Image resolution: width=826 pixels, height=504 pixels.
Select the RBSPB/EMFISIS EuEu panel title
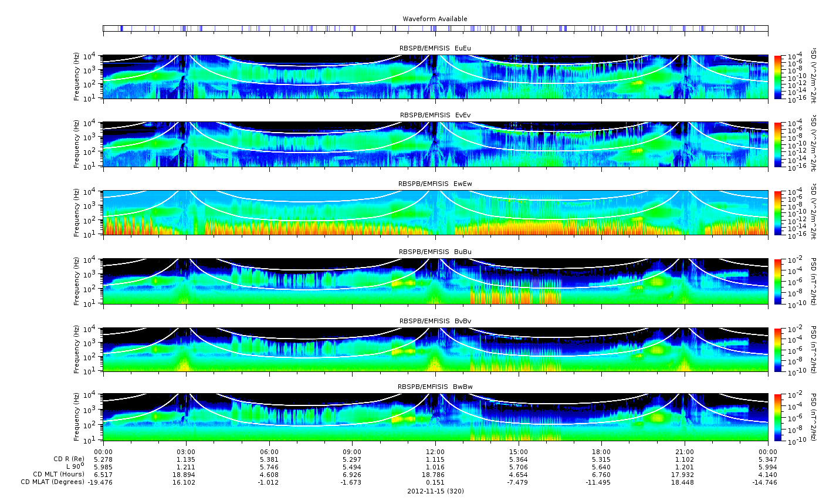(435, 48)
